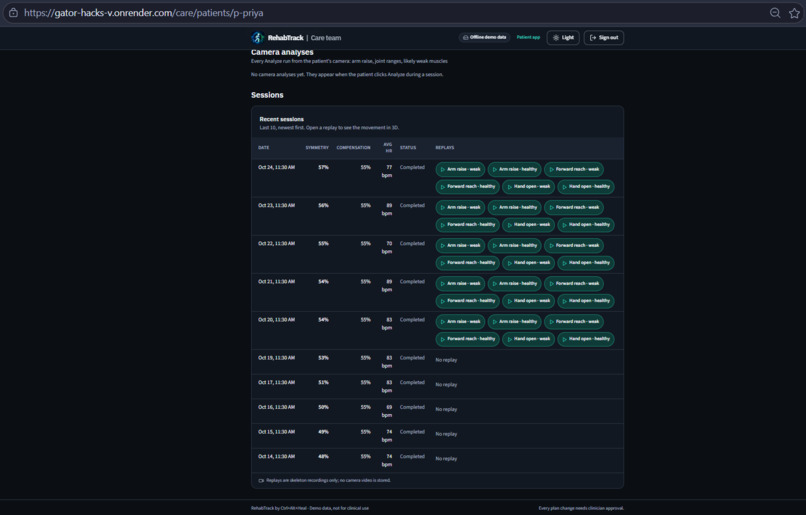Click the 48% symmetry value for Oct 14
Viewport: 806px width, 515px height.
(323, 456)
